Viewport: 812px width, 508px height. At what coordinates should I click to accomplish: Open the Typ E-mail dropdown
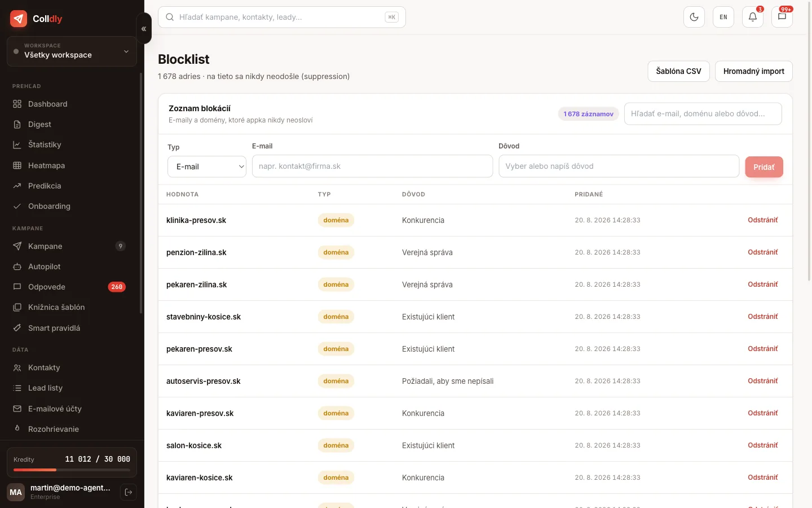pos(207,167)
